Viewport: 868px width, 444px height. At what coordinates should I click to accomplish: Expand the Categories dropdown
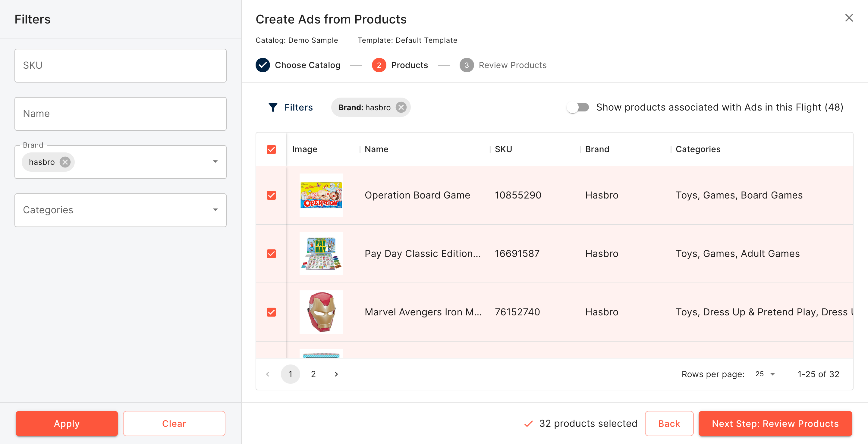click(x=215, y=210)
